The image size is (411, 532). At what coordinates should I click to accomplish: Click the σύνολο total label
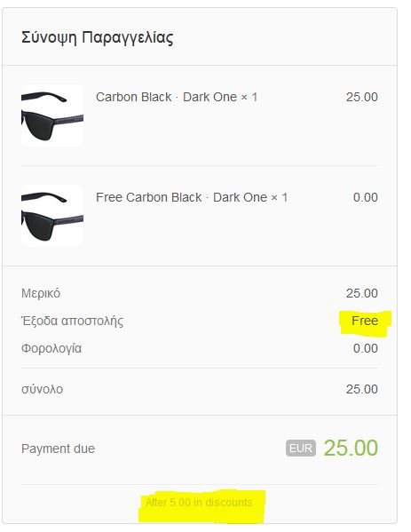tap(42, 389)
